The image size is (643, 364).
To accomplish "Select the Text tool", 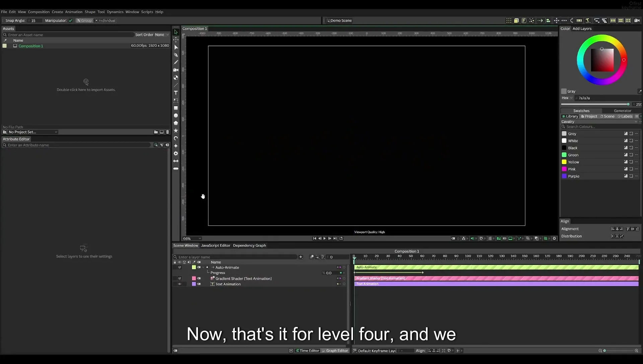I will [x=176, y=93].
